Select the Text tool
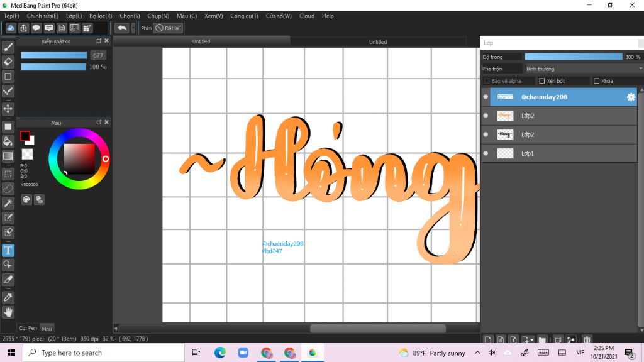The width and height of the screenshot is (644, 362). (x=8, y=250)
